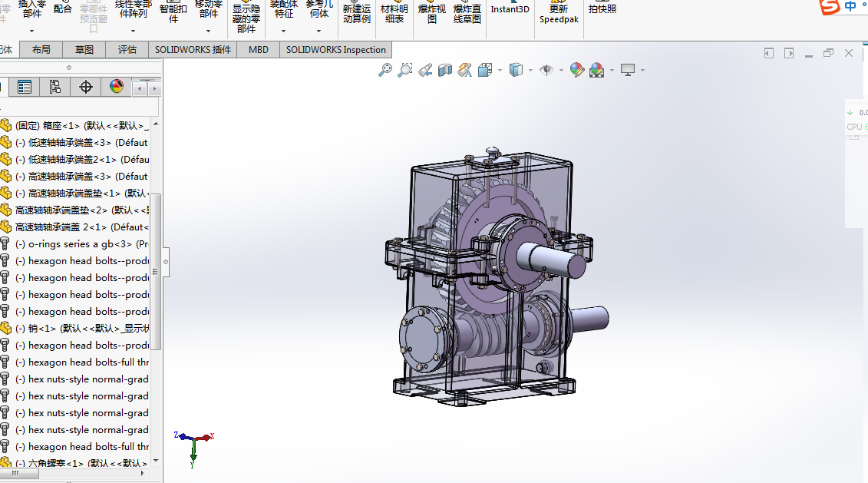Click the 材料明细表 button
The image size is (868, 483).
[x=394, y=14]
